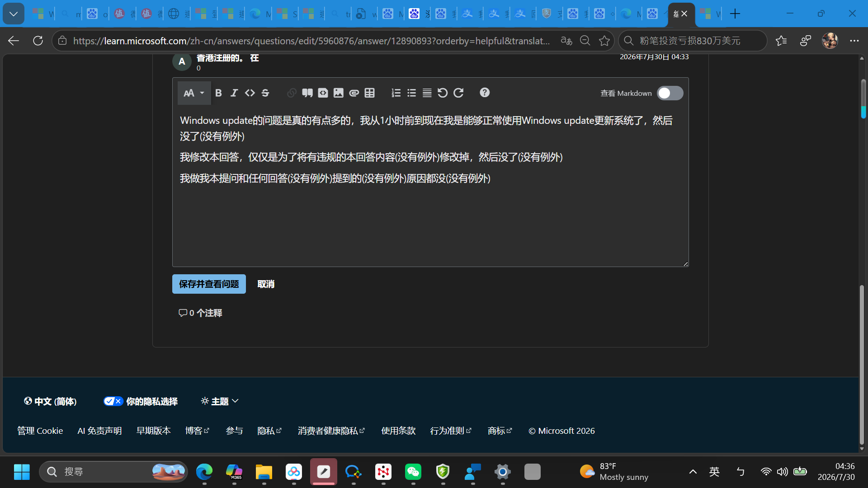Refresh the browser page

pyautogui.click(x=38, y=41)
